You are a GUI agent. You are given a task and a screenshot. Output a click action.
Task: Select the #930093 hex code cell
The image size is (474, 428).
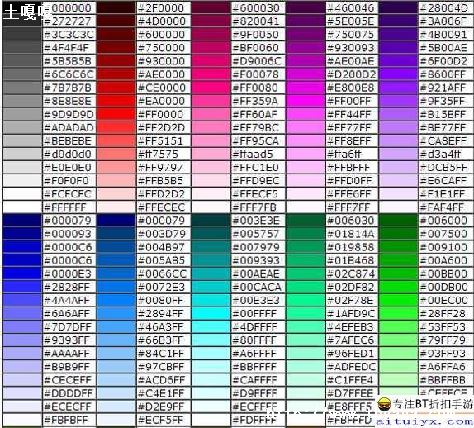[x=351, y=47]
